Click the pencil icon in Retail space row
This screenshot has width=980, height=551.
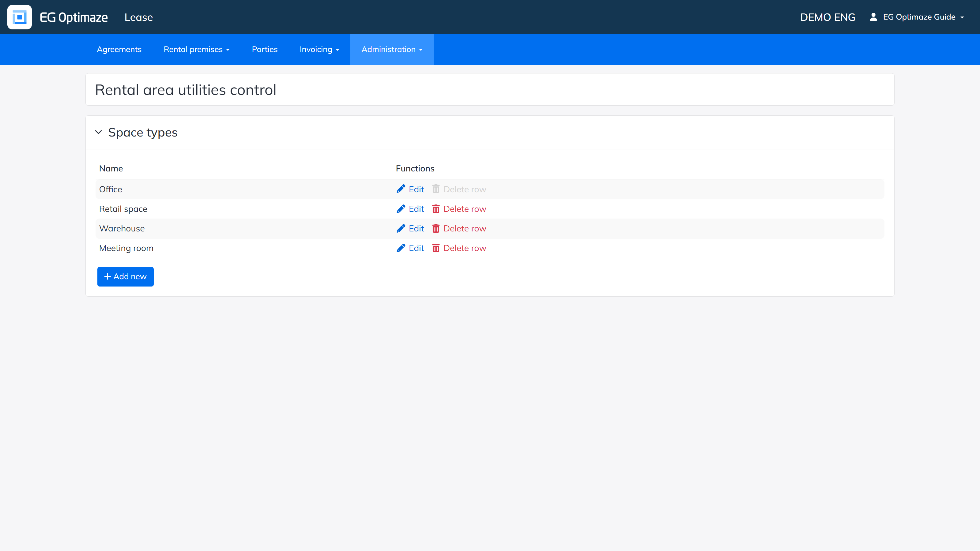(401, 209)
